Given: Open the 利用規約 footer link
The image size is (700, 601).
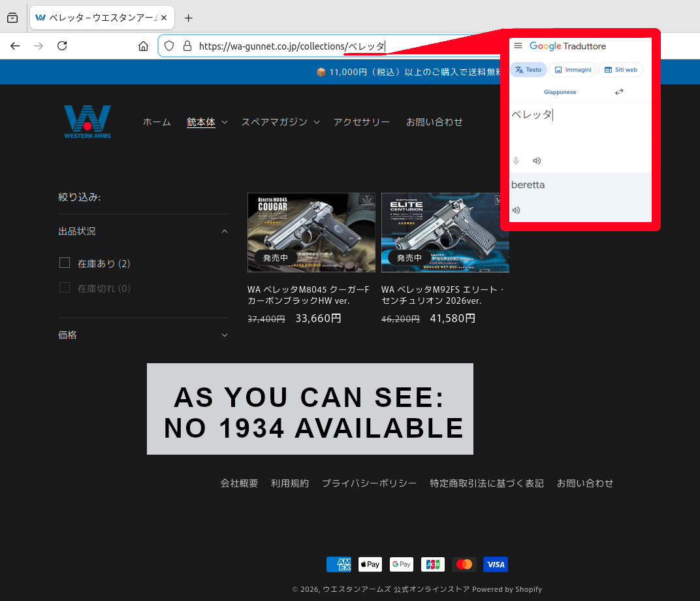Looking at the screenshot, I should (290, 483).
